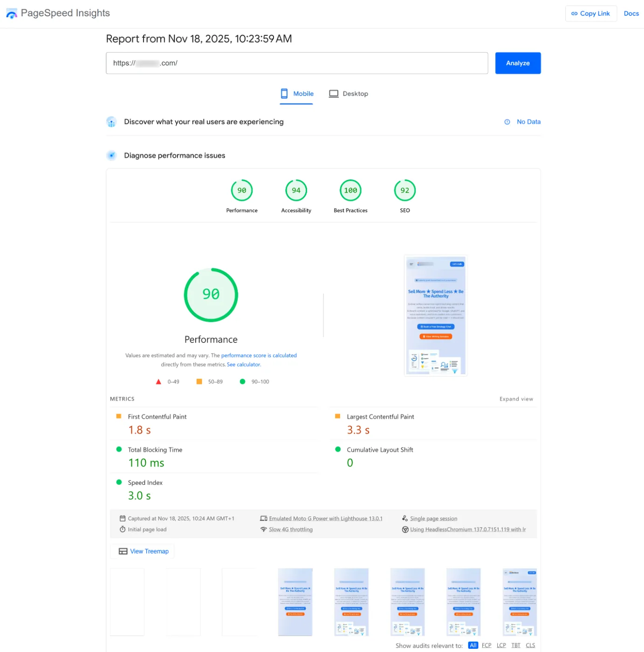Enable the FCP audit filter chip
The height and width of the screenshot is (652, 644).
pos(486,645)
